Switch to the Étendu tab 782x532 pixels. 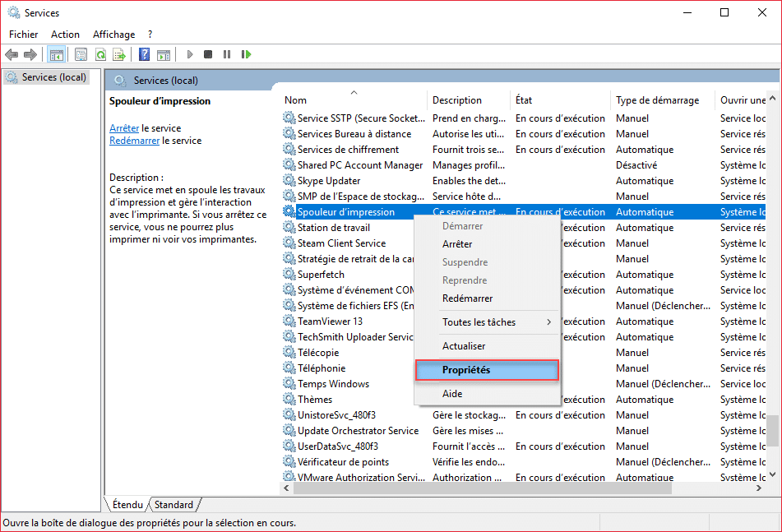click(127, 505)
